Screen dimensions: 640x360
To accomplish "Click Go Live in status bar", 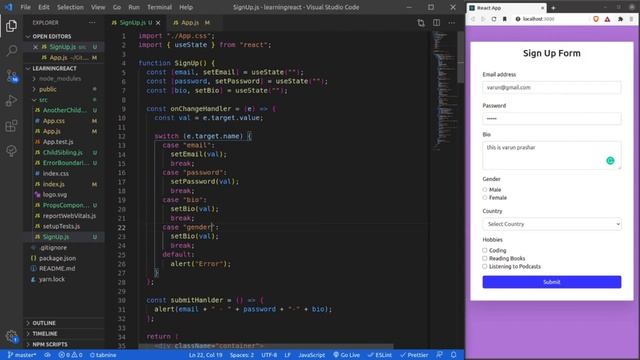I will tap(347, 355).
